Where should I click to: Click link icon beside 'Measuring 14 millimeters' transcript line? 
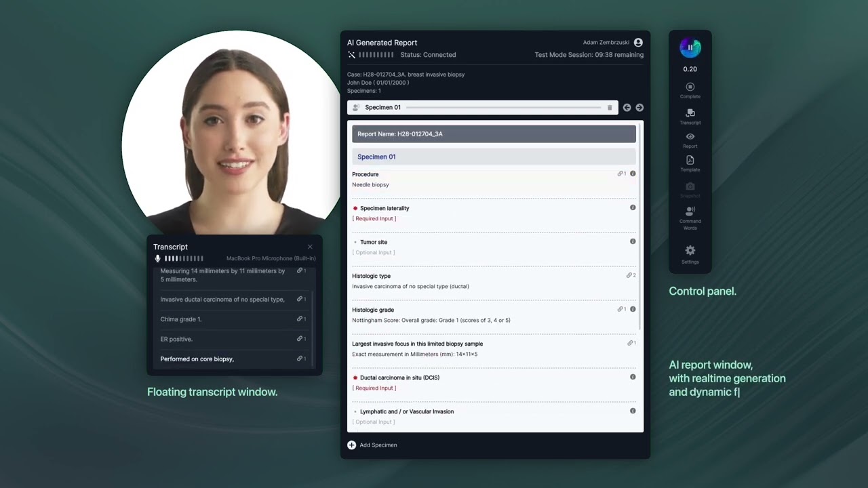(301, 271)
